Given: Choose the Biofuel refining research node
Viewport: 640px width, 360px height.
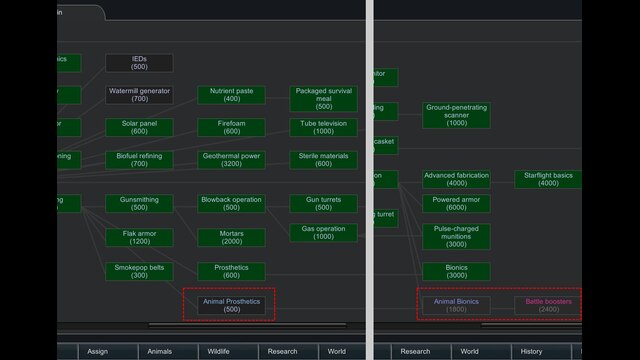Looking at the screenshot, I should 139,160.
